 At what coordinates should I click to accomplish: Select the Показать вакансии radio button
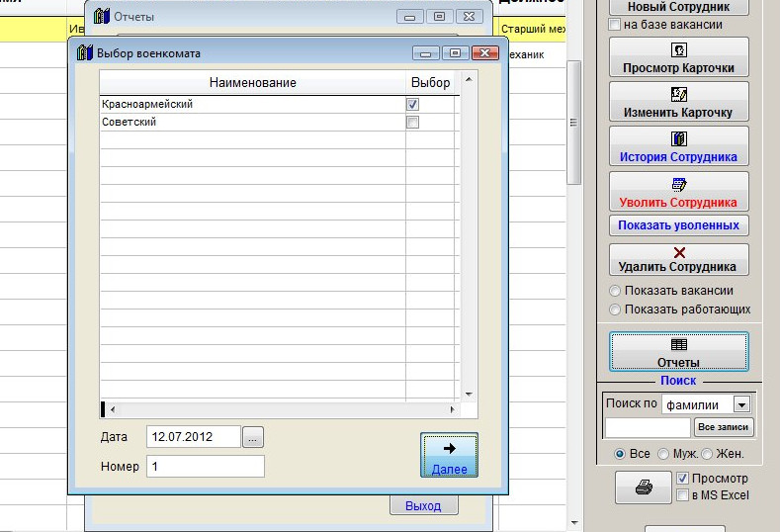(x=615, y=291)
